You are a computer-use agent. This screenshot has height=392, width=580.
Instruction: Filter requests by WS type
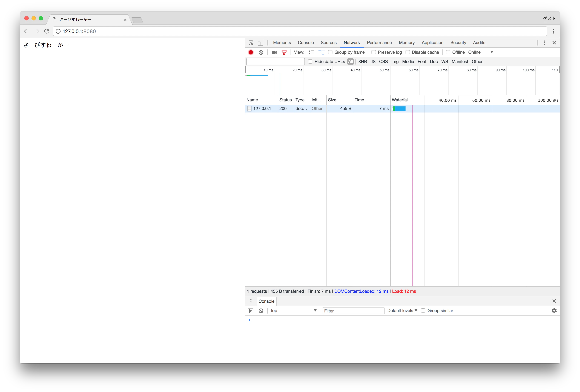(x=444, y=61)
